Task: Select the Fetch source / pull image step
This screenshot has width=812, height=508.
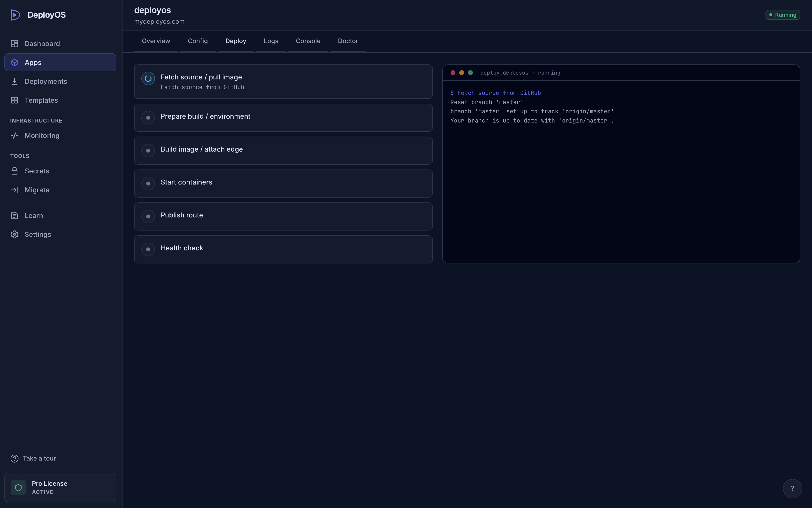Action: [x=283, y=82]
